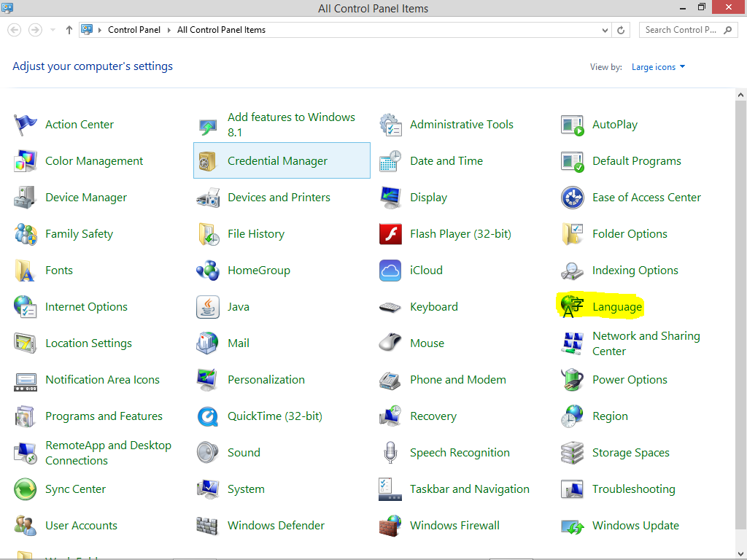The height and width of the screenshot is (560, 747).
Task: Open the QuickTime icon
Action: click(208, 416)
